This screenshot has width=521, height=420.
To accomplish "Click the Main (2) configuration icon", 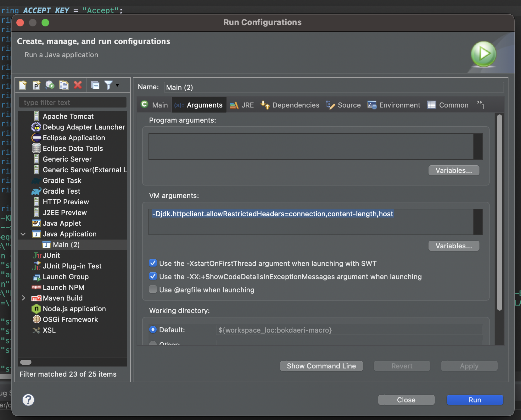I will tap(47, 245).
